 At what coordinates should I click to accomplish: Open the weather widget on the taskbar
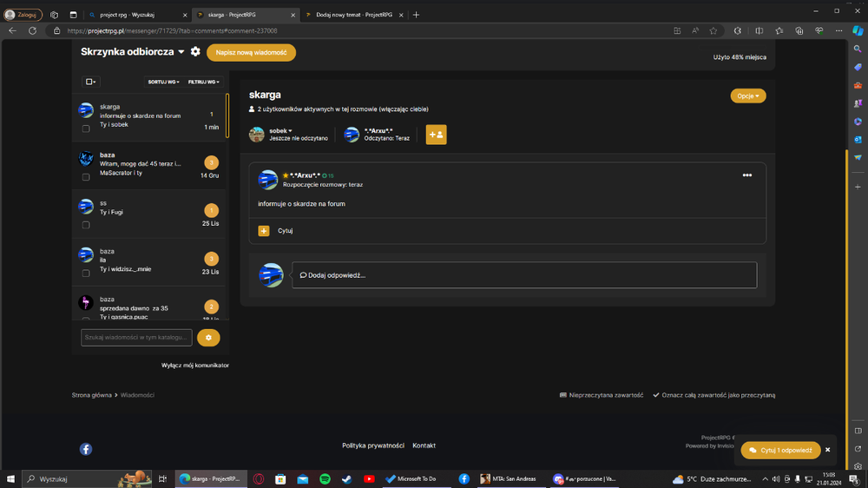712,479
